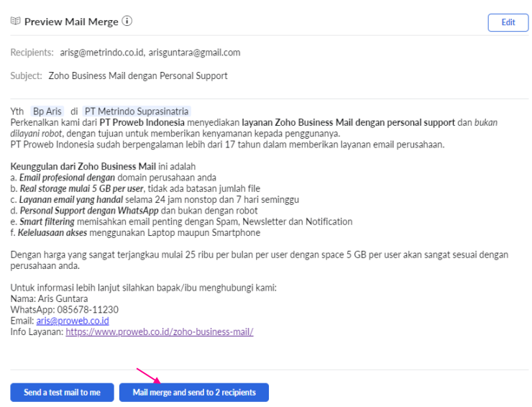Click the sentence about 17 tahun experience
532x407 pixels.
227,145
